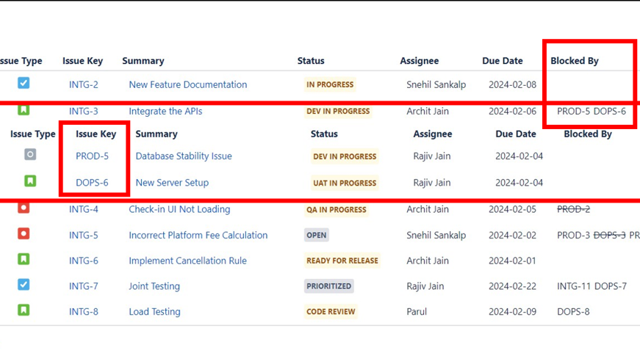The width and height of the screenshot is (640, 364).
Task: Click the blue task icon for INTG-2
Action: 24,83
